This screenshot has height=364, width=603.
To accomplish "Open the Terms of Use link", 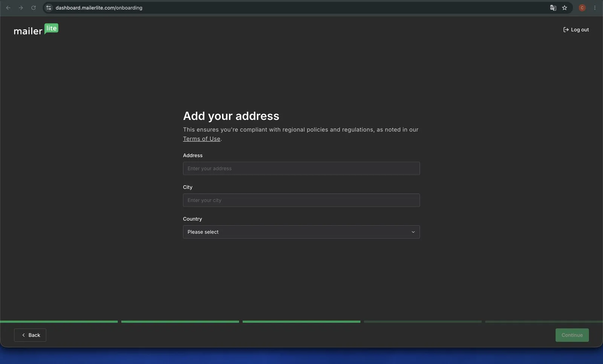I will (202, 139).
